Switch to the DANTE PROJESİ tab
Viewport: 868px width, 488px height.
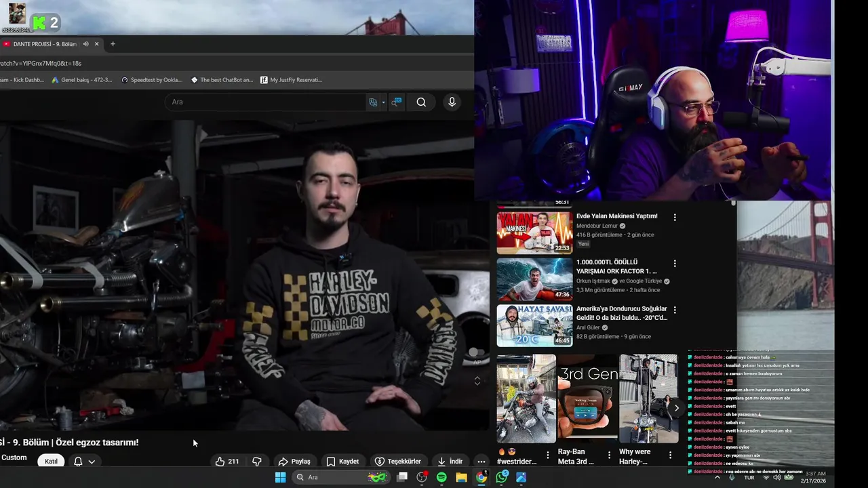click(45, 44)
